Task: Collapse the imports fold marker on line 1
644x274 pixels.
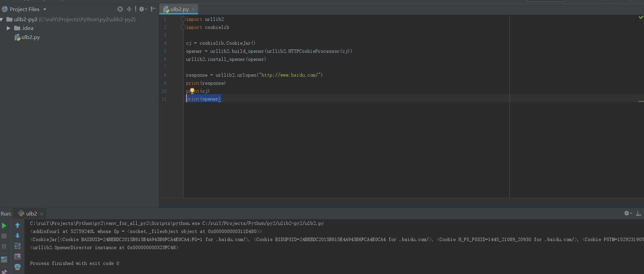Action: [183, 19]
